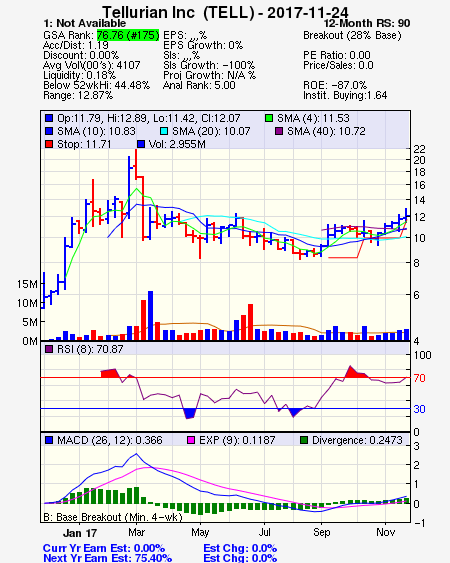Click the purple RSI (8) legend swatch

[x=49, y=349]
